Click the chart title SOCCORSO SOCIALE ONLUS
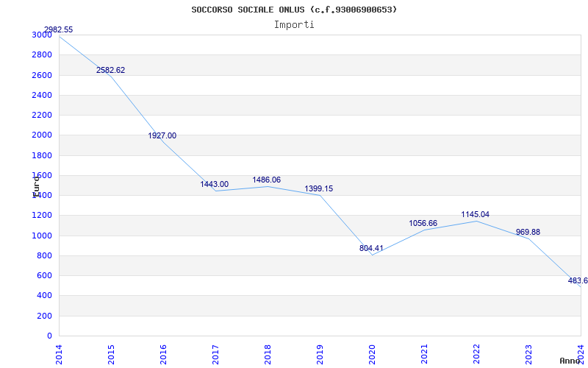The image size is (588, 368). (294, 10)
